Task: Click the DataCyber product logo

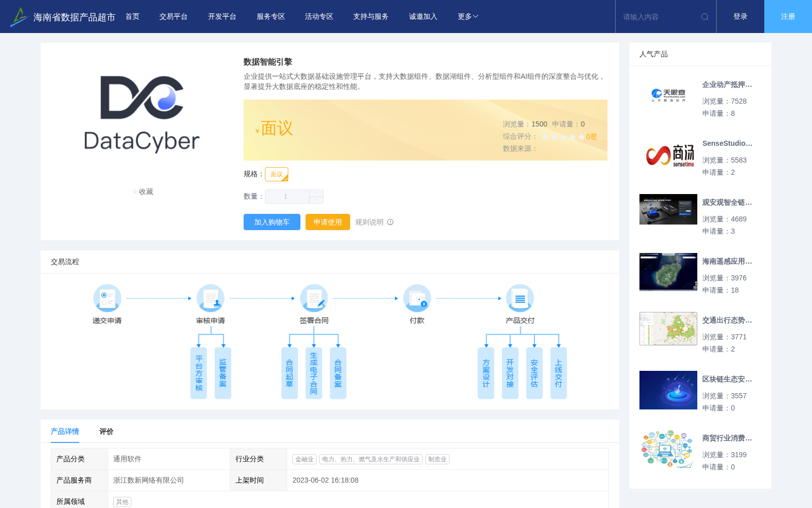Action: tap(142, 114)
